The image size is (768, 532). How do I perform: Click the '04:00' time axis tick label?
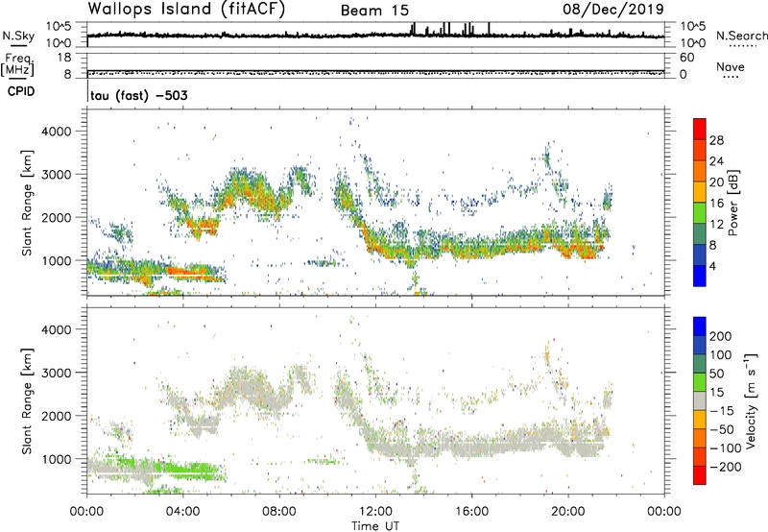pyautogui.click(x=183, y=512)
